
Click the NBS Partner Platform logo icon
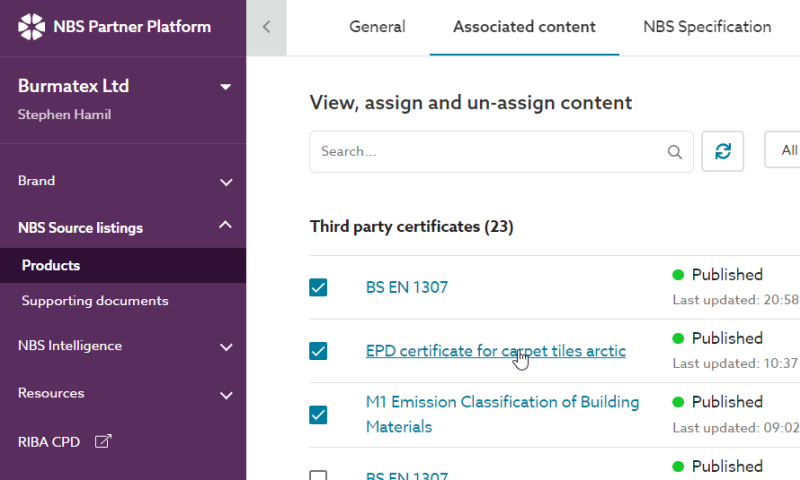tap(32, 27)
